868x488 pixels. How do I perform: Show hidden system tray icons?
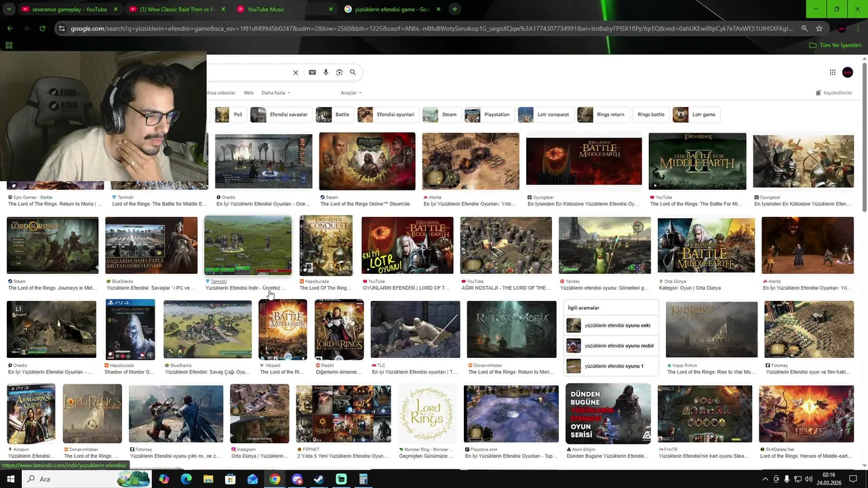click(765, 479)
